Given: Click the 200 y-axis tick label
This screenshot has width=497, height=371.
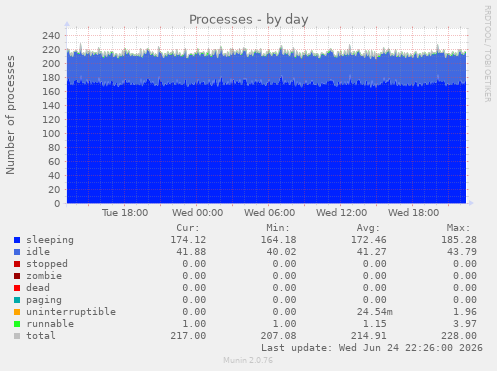Looking at the screenshot, I should click(x=51, y=64).
